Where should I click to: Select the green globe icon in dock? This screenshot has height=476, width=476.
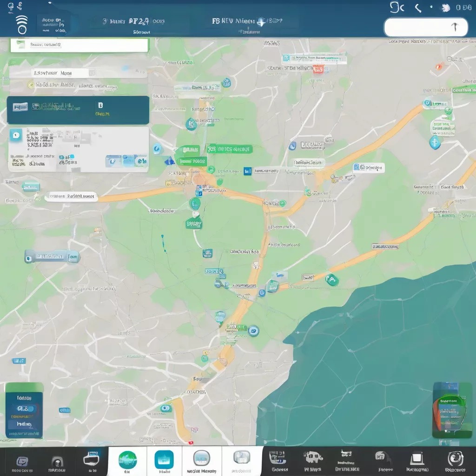coord(127,459)
